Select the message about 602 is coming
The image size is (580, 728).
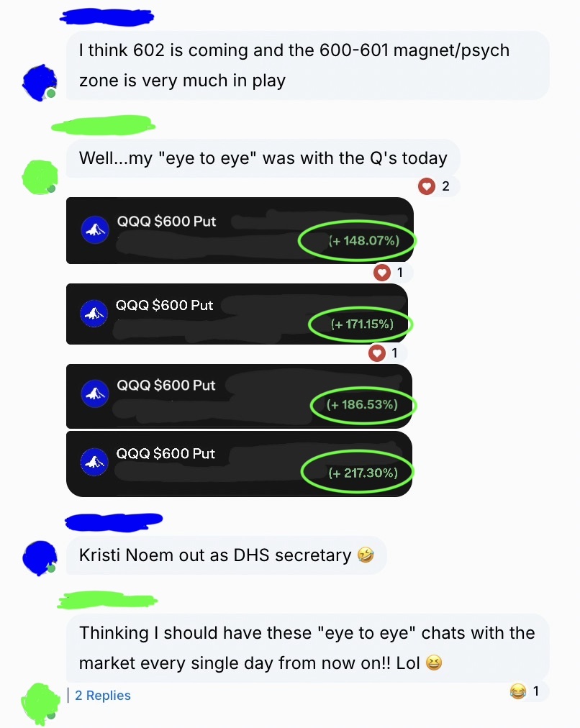(x=307, y=65)
